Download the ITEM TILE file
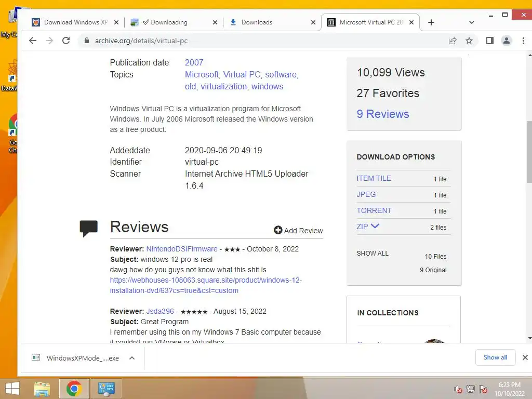Viewport: 532px width, 399px height. coord(374,178)
